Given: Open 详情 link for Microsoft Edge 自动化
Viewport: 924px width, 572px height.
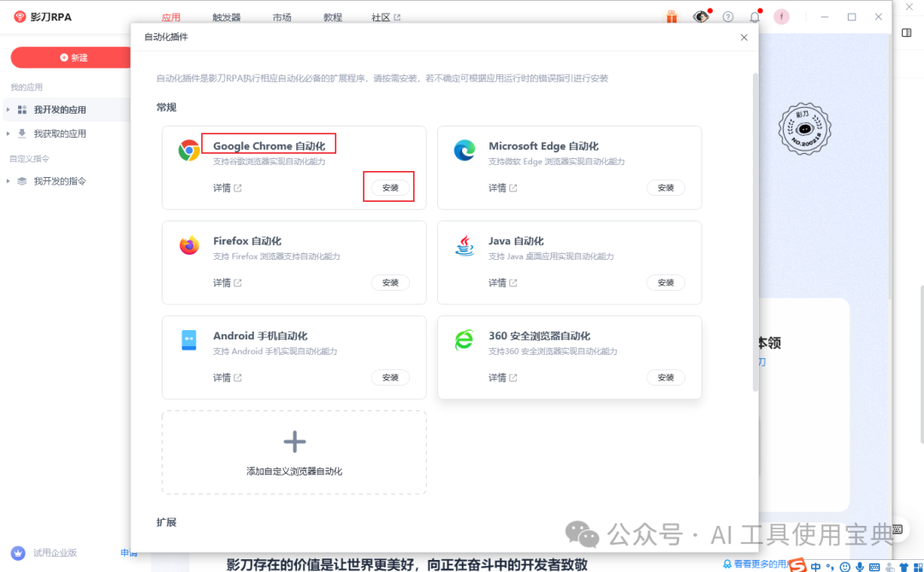Looking at the screenshot, I should tap(503, 188).
